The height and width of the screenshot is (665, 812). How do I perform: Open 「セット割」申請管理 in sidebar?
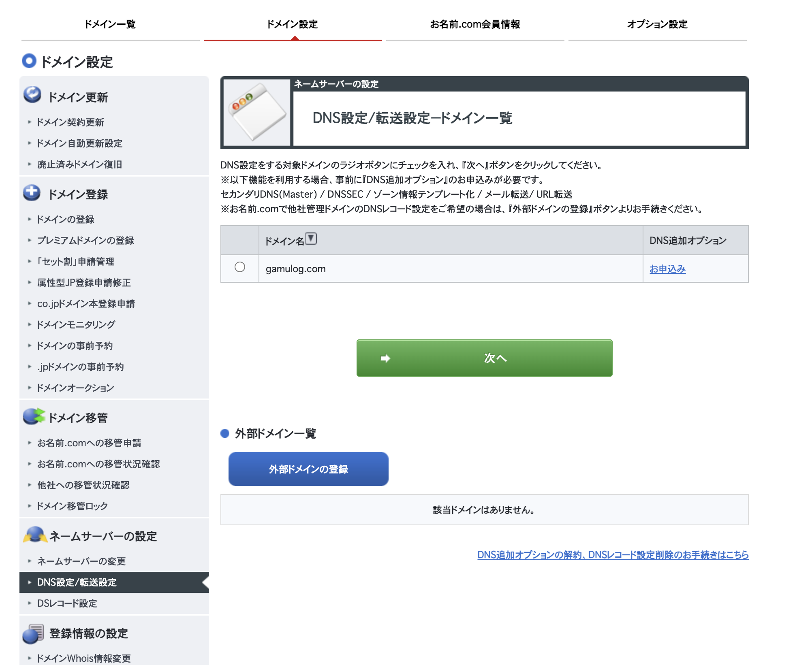point(75,262)
